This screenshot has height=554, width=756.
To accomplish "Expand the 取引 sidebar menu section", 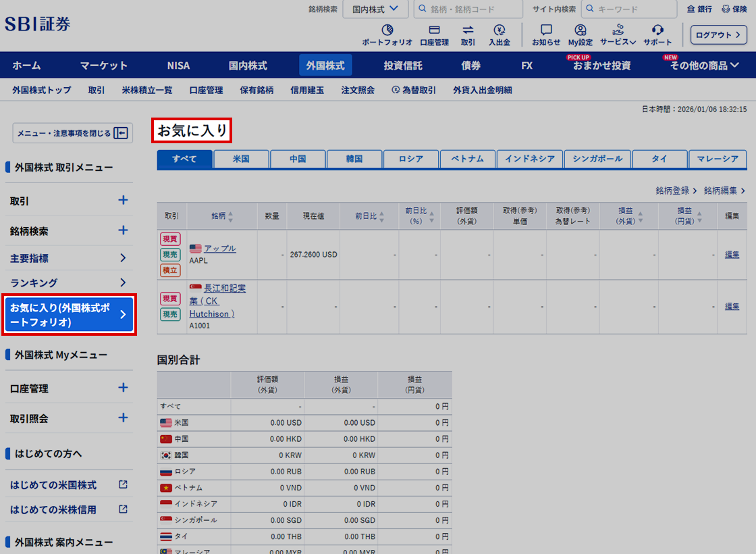I will coord(123,201).
